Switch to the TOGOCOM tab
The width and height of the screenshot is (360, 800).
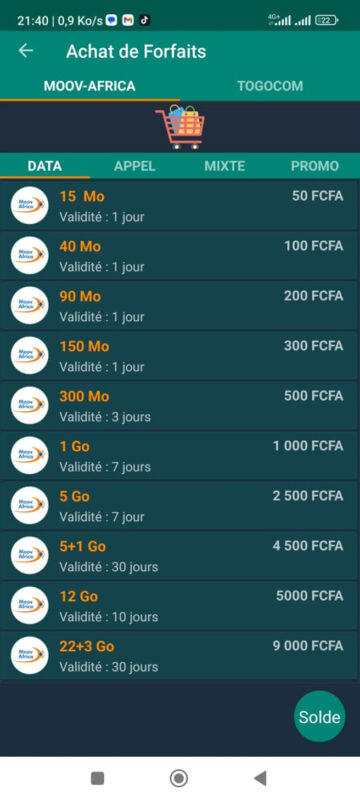(270, 86)
